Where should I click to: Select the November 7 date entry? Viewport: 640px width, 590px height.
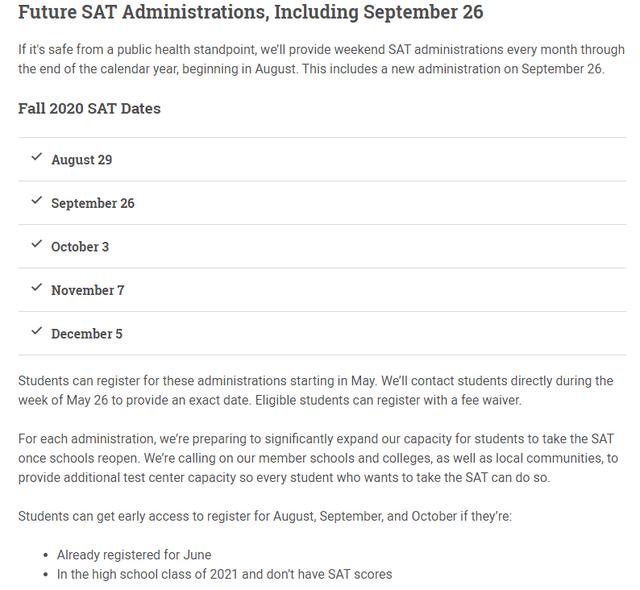88,290
